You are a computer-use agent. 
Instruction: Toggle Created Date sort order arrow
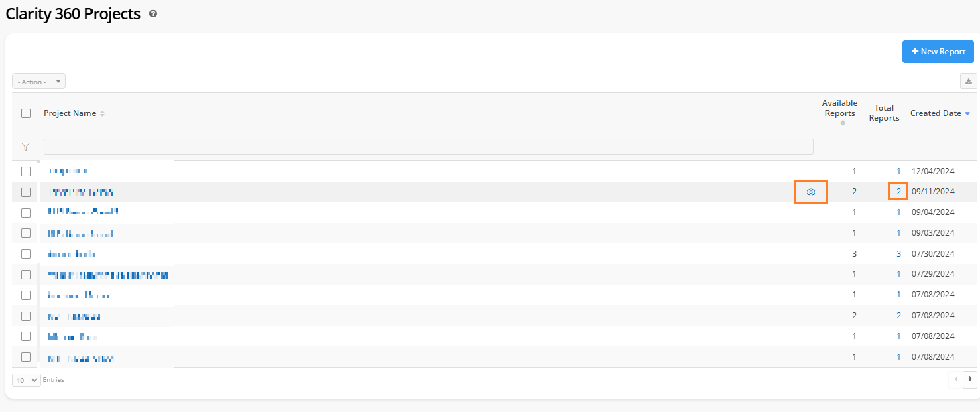click(967, 114)
